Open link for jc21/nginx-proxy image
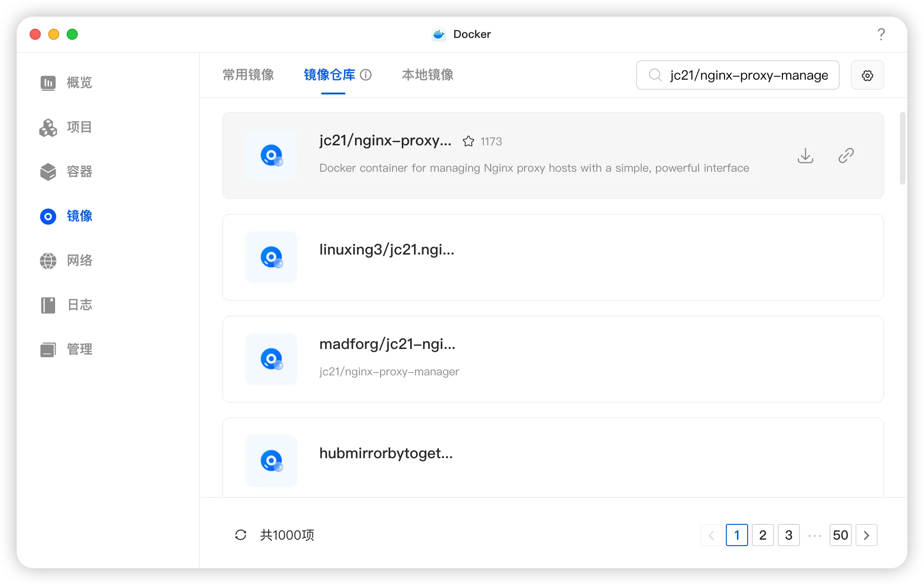Viewport: 924px width, 585px height. coord(846,156)
